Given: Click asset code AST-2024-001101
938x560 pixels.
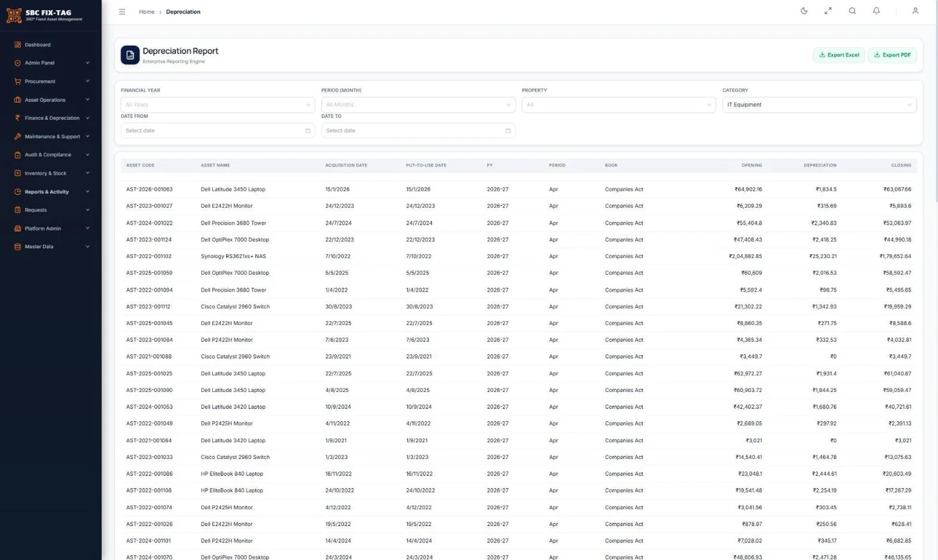Looking at the screenshot, I should coord(148,541).
